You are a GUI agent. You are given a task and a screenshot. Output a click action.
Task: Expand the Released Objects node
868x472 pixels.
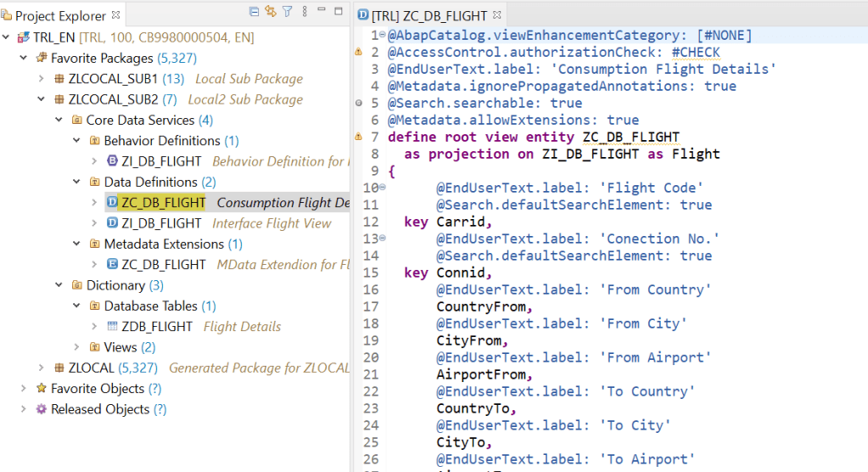(23, 409)
